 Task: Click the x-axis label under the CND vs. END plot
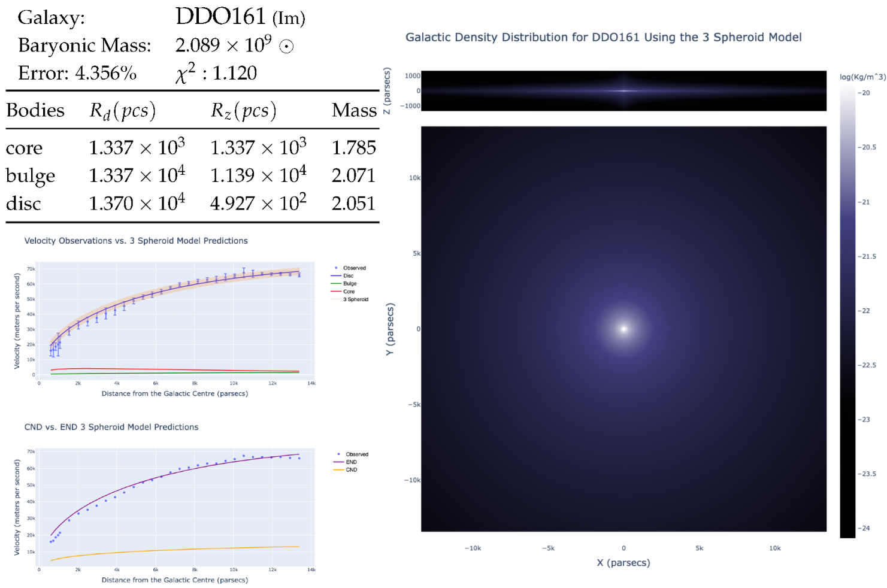coord(175,580)
